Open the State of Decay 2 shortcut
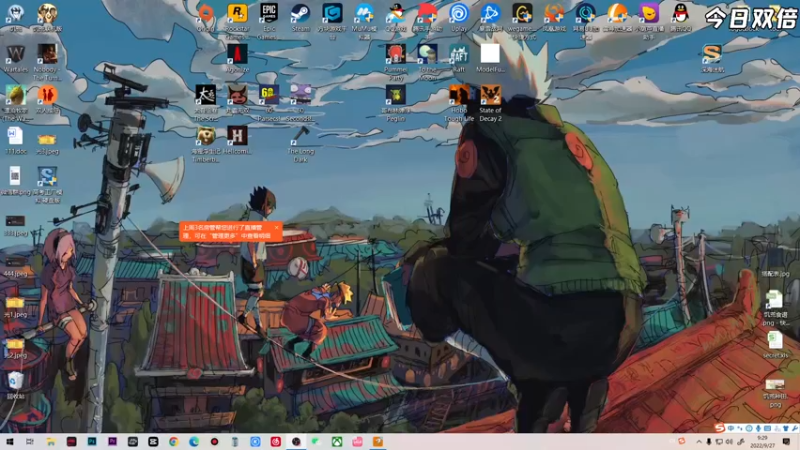The width and height of the screenshot is (800, 450). coord(490,96)
